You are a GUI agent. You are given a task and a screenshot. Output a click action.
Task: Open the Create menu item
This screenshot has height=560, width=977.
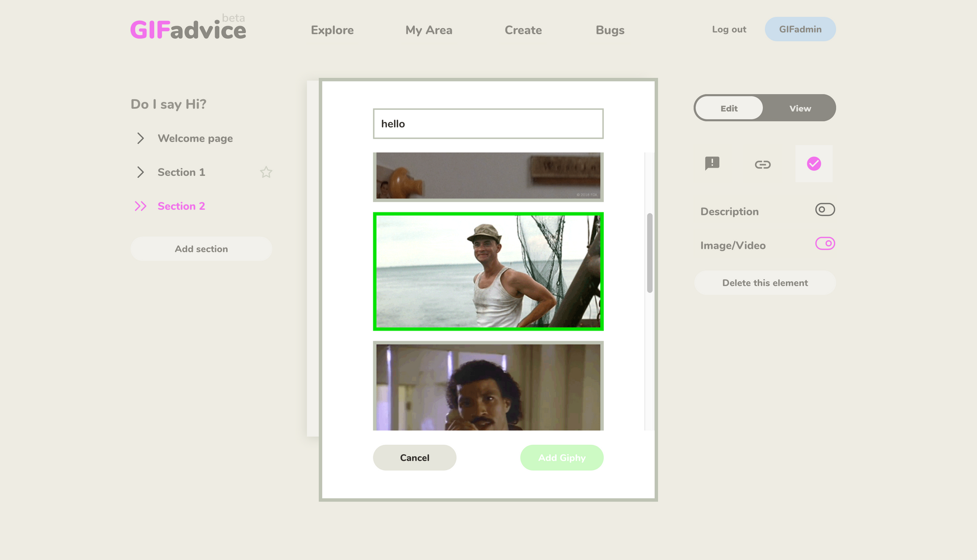point(523,30)
